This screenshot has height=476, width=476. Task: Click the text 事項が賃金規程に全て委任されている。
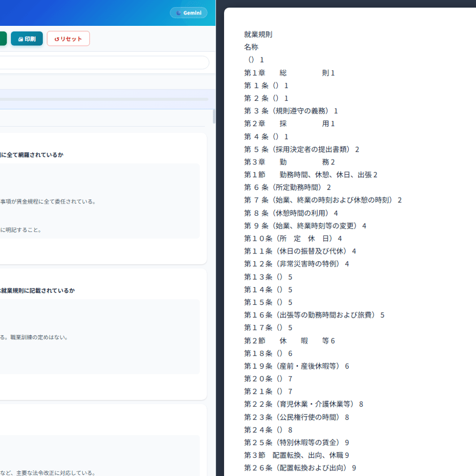[48, 202]
